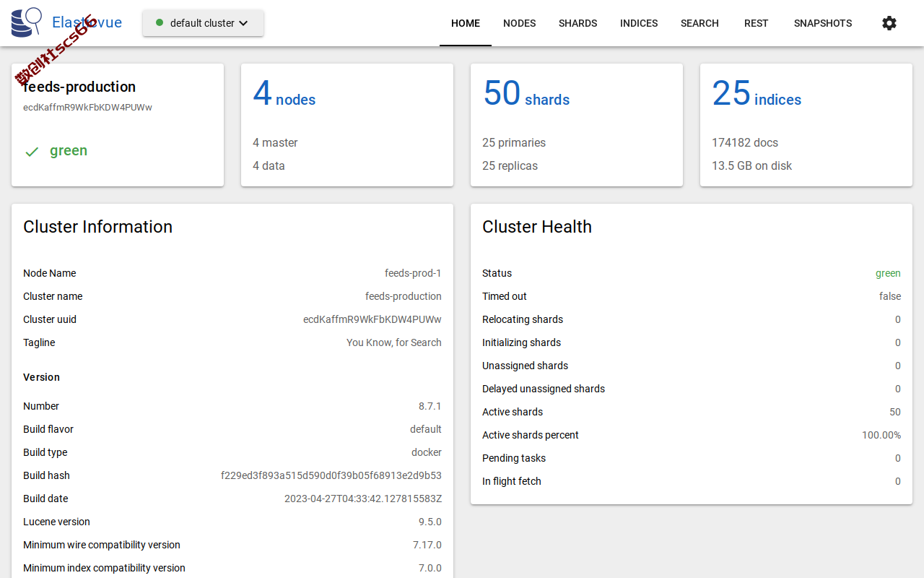This screenshot has height=578, width=924.
Task: Click '25 primaries' text
Action: pyautogui.click(x=514, y=142)
